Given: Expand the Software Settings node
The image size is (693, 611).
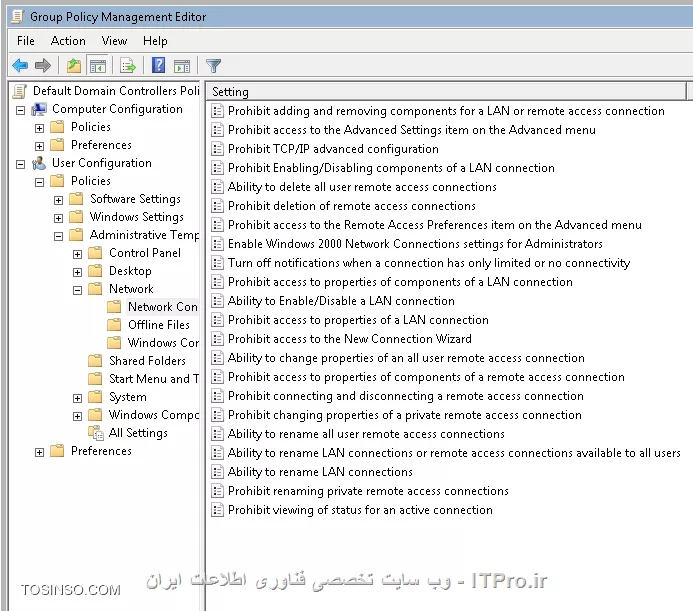Looking at the screenshot, I should tap(58, 200).
